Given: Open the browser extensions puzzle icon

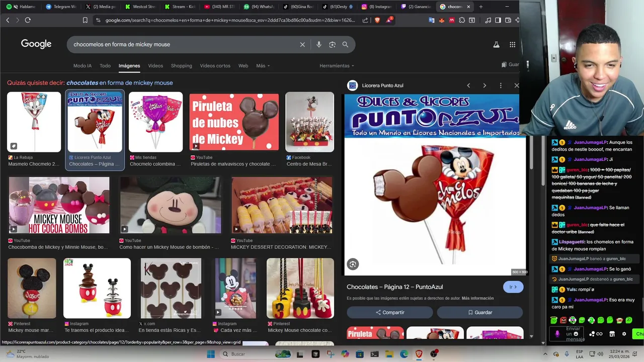Looking at the screenshot, I should (x=462, y=20).
